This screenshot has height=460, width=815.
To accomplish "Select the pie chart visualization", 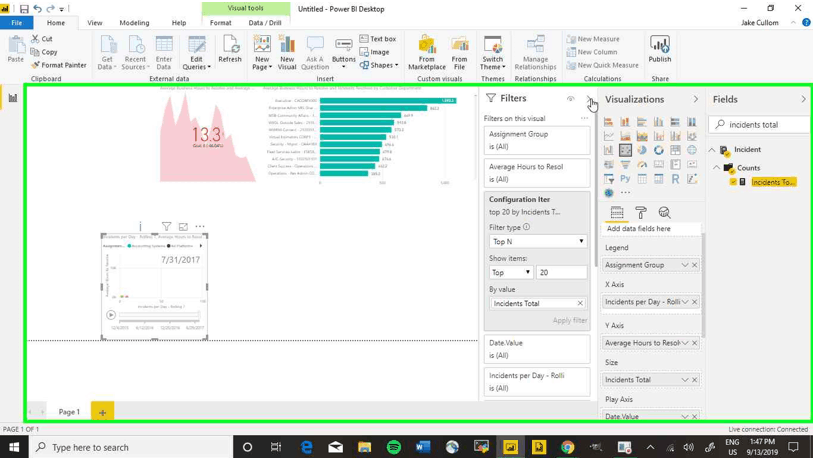I will click(642, 150).
